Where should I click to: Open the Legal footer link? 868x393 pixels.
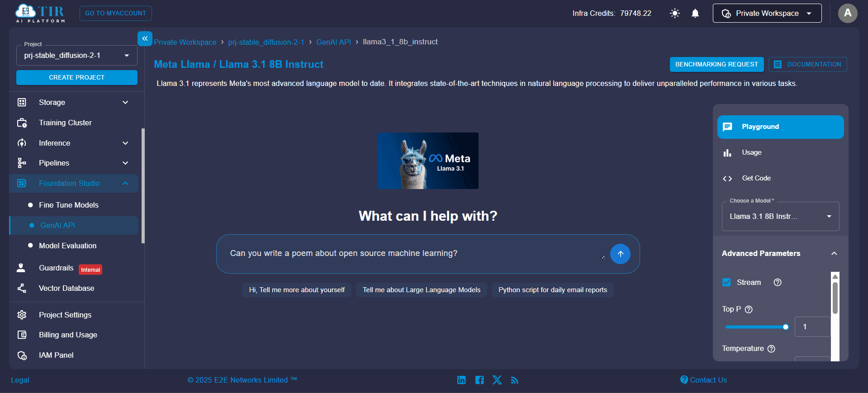[x=20, y=380]
